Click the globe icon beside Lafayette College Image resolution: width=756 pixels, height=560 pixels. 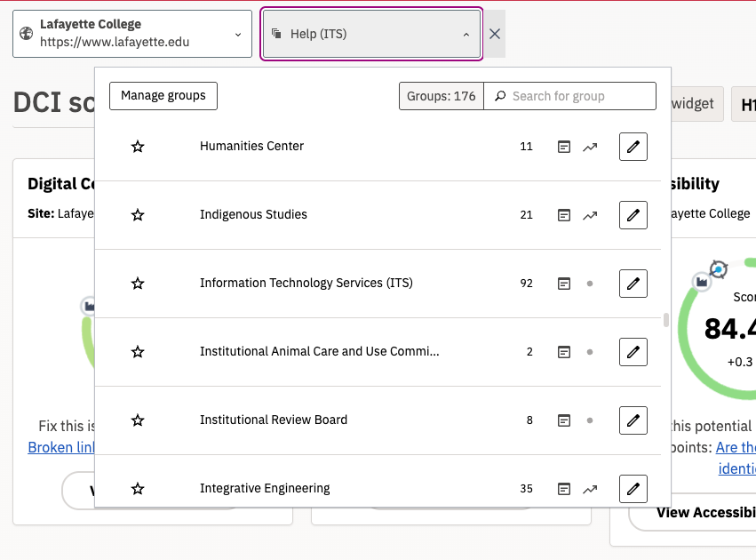point(26,33)
